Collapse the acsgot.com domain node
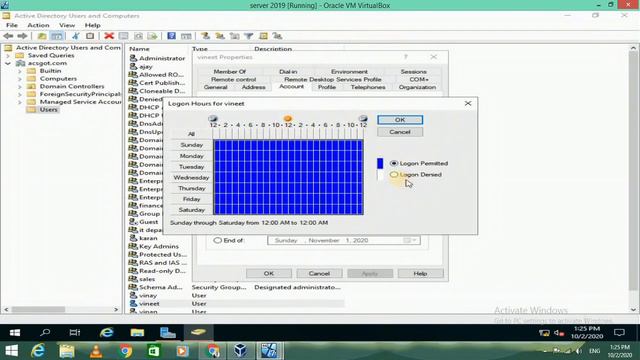Screen dimensions: 640x360 8,63
